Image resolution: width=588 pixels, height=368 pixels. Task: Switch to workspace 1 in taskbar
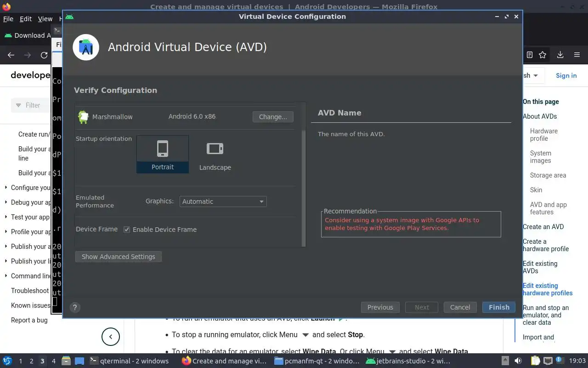(20, 361)
